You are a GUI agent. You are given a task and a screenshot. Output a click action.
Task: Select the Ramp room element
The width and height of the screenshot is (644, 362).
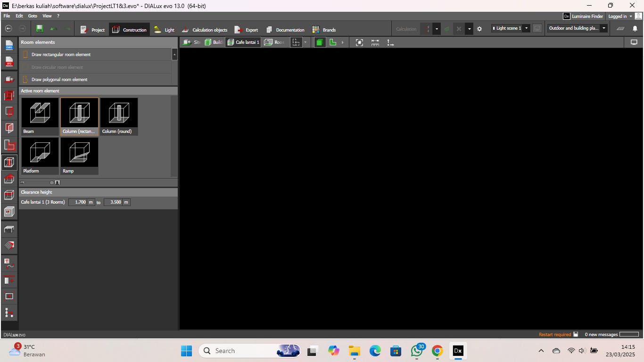80,156
